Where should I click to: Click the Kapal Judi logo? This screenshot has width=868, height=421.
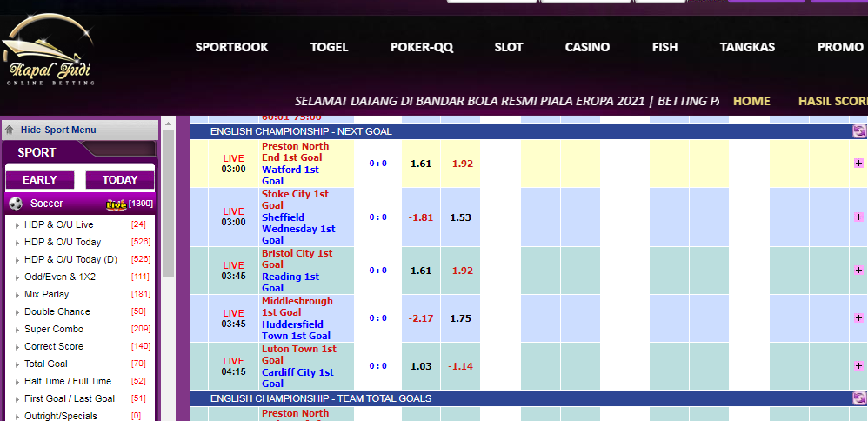click(x=48, y=51)
